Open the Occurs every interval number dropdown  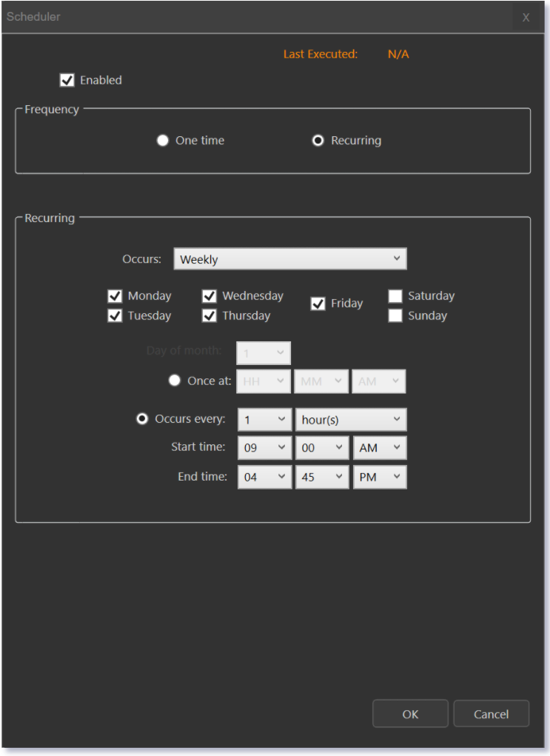click(x=264, y=420)
